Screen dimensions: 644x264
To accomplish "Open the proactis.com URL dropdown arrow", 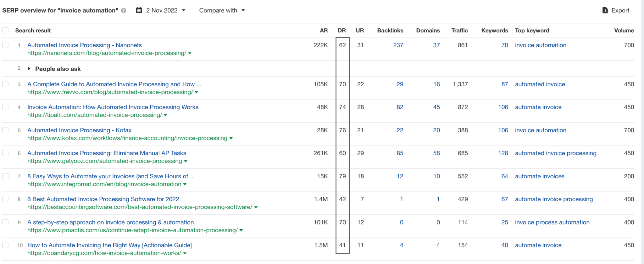I will coord(241,231).
